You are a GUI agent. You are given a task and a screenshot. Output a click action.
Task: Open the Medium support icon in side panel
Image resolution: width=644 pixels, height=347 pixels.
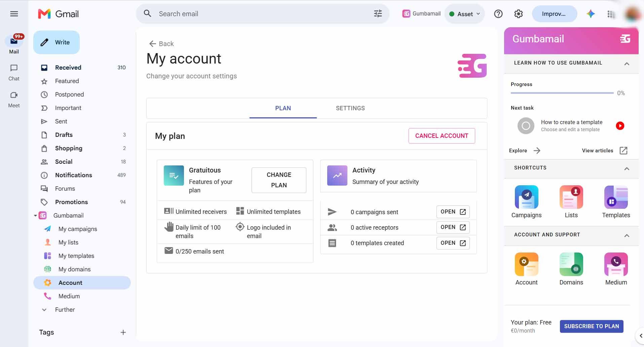pos(616,264)
